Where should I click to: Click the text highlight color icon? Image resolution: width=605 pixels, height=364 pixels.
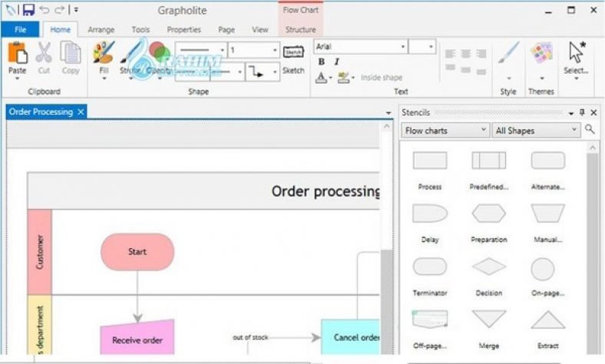click(x=342, y=78)
